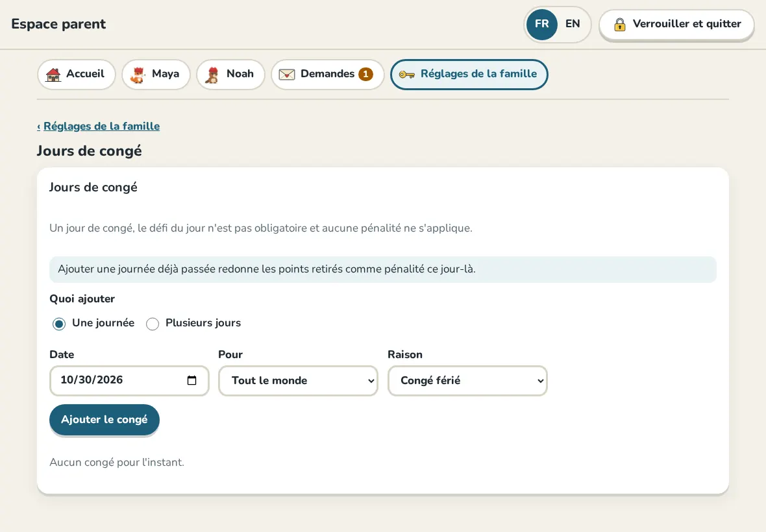766x532 pixels.
Task: Click the orange notification badge on Demandes
Action: (365, 74)
